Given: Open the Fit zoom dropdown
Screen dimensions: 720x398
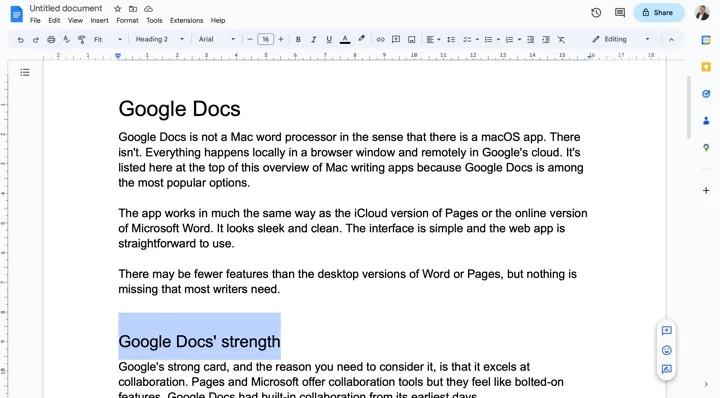Looking at the screenshot, I should pyautogui.click(x=107, y=39).
